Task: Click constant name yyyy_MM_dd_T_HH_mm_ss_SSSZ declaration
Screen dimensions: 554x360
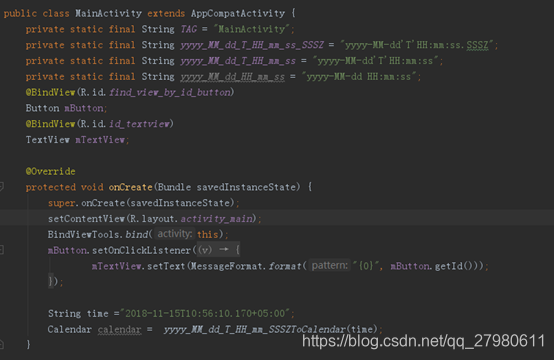Action: [252, 45]
